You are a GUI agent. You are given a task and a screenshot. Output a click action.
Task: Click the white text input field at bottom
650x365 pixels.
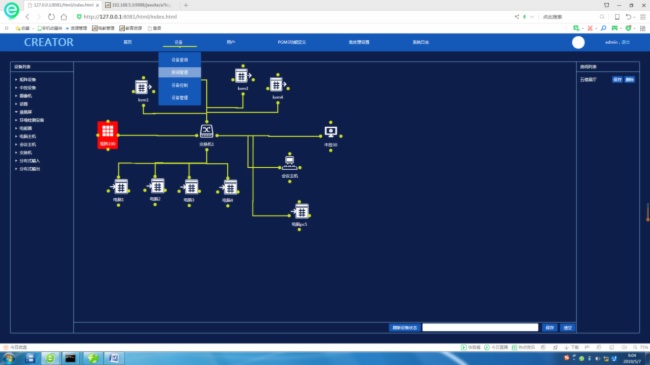(480, 328)
